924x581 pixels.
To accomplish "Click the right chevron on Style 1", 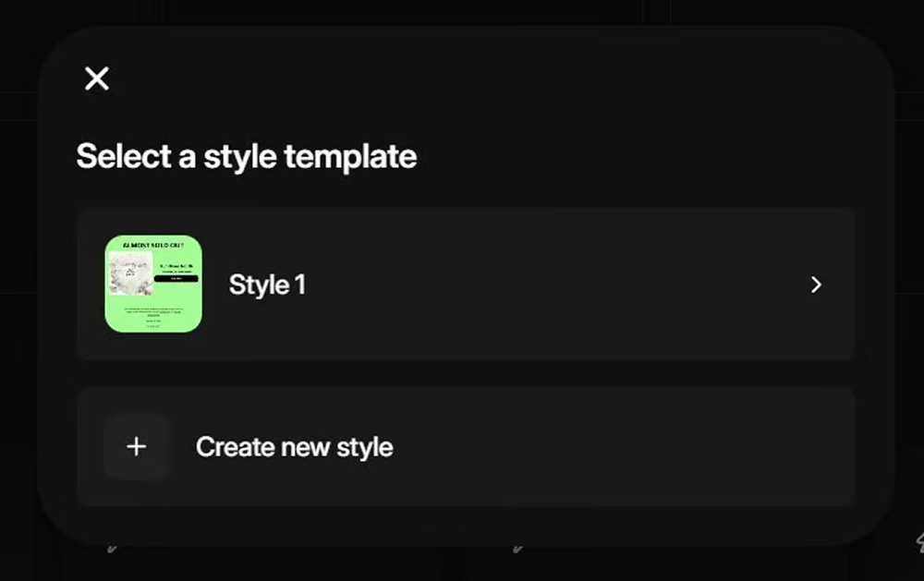I will coord(816,284).
